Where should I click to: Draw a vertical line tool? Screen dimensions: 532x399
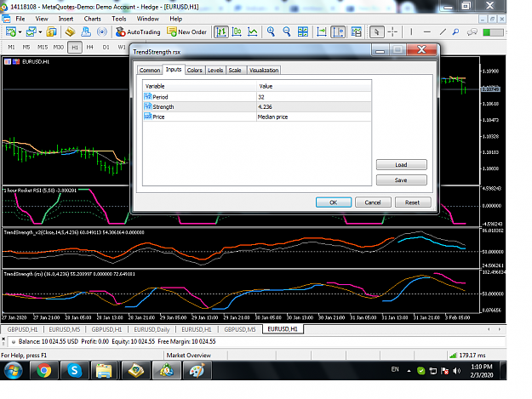[411, 31]
